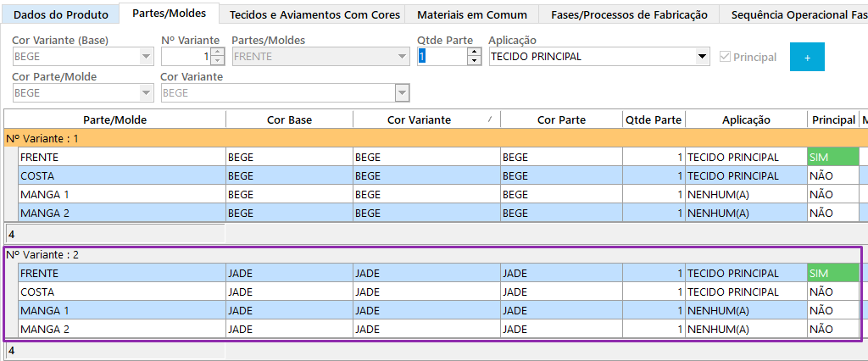Open Tecidos e Aviamentos Com Cores tab

(x=314, y=14)
